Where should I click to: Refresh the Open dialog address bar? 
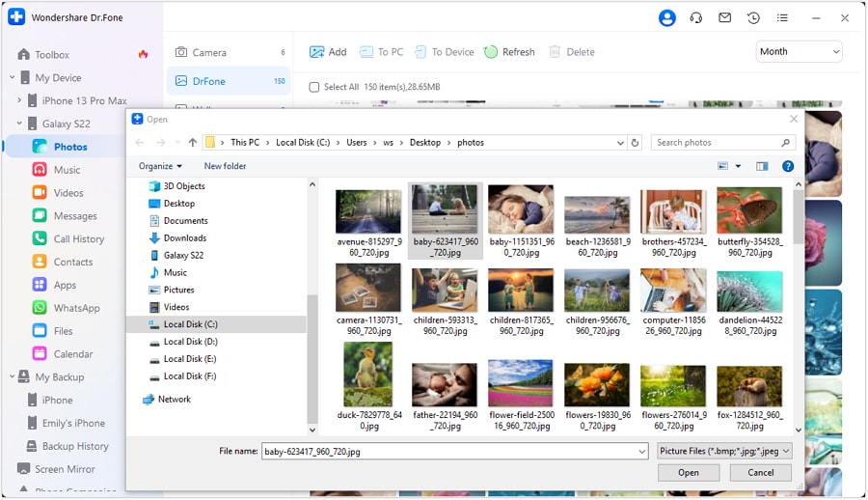point(635,143)
